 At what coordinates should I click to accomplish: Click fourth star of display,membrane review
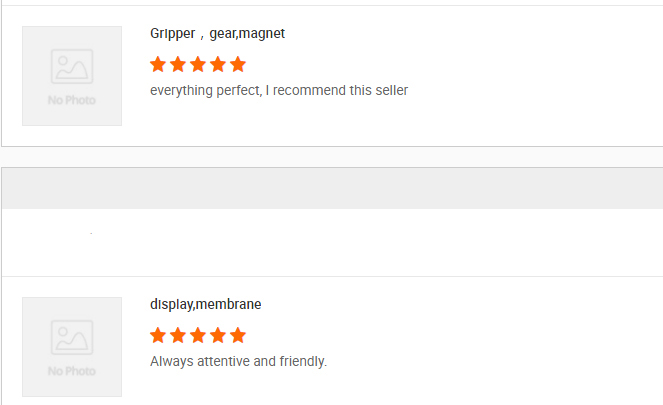coord(218,335)
